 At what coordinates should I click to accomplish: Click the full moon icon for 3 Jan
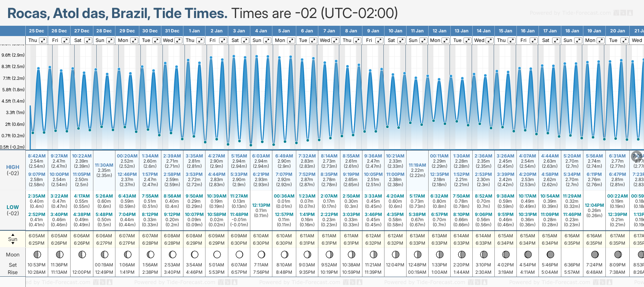(x=239, y=255)
